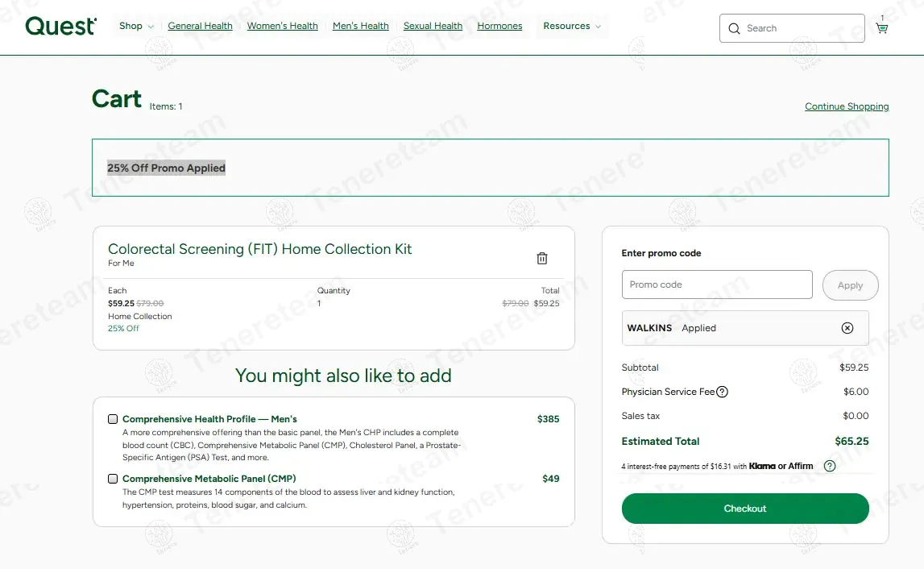Select Hormones in the navigation bar
Image resolution: width=924 pixels, height=569 pixels.
[x=499, y=27]
